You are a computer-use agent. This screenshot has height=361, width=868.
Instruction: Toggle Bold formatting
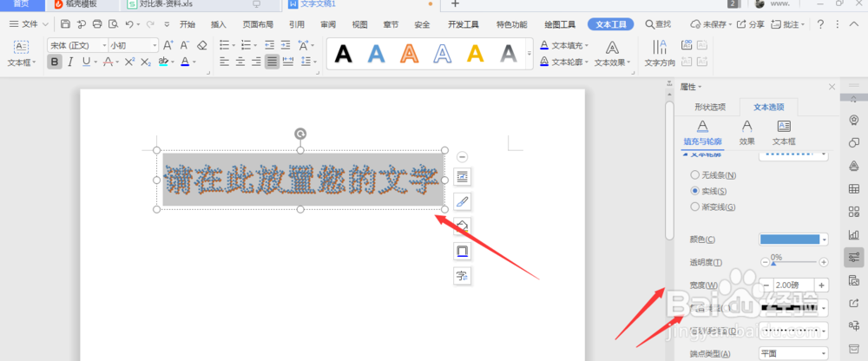pos(54,62)
